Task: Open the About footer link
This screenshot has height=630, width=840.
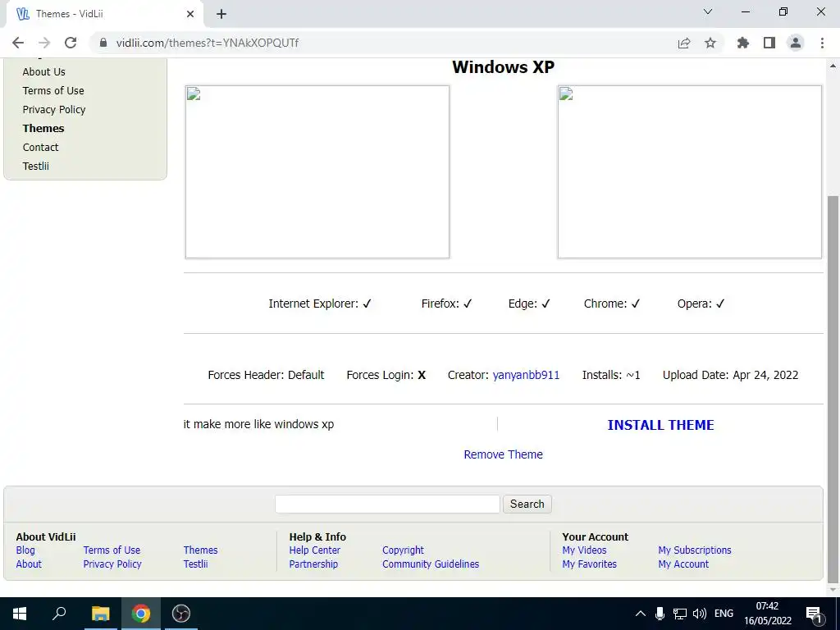Action: (29, 564)
